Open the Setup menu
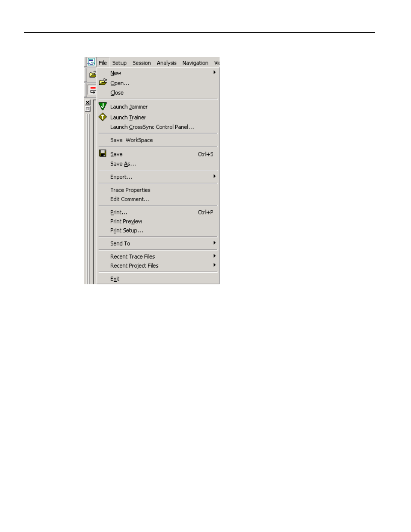 pyautogui.click(x=119, y=63)
